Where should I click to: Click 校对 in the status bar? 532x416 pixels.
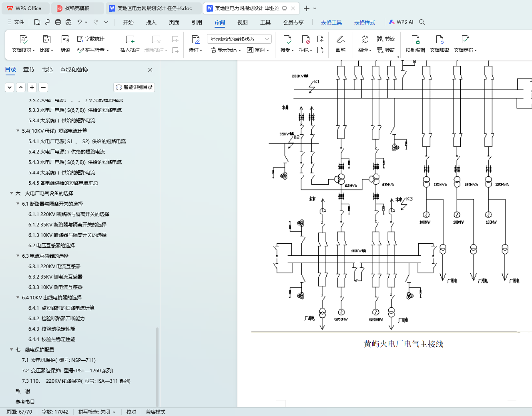click(131, 412)
